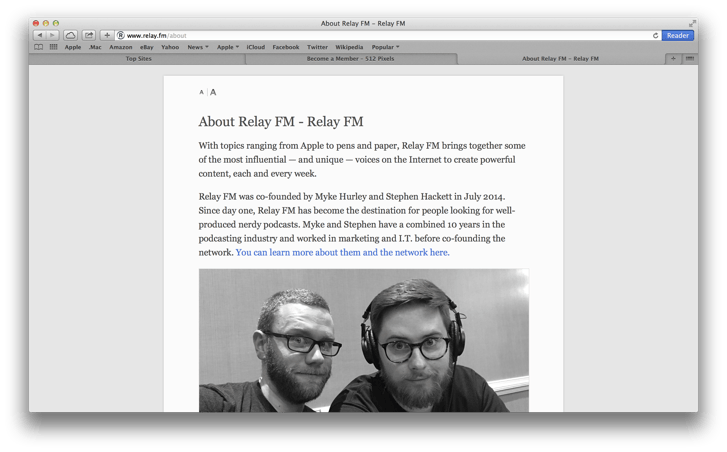The width and height of the screenshot is (727, 452).
Task: Open the Amazon bookmark
Action: [121, 47]
